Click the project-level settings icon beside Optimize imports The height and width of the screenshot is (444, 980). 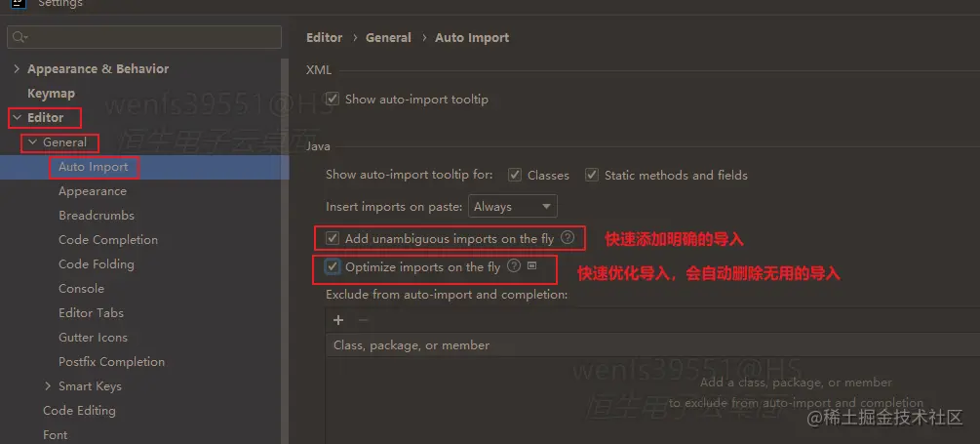click(x=531, y=265)
